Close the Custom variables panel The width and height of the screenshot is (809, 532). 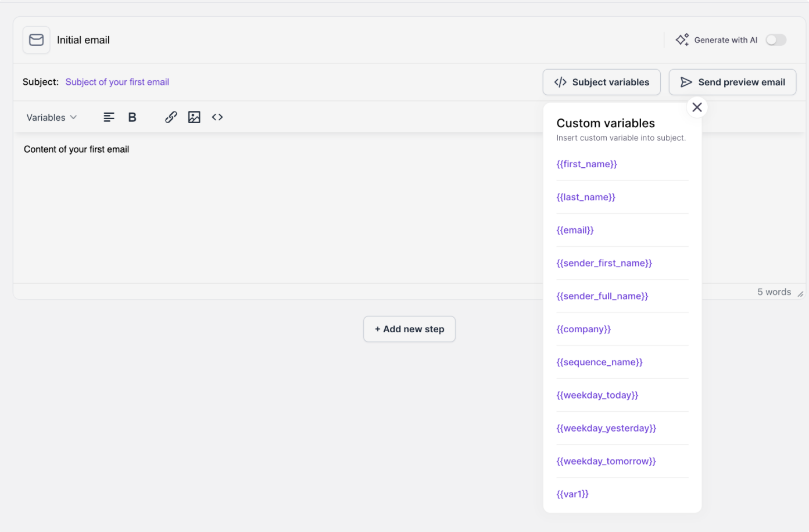pyautogui.click(x=696, y=107)
